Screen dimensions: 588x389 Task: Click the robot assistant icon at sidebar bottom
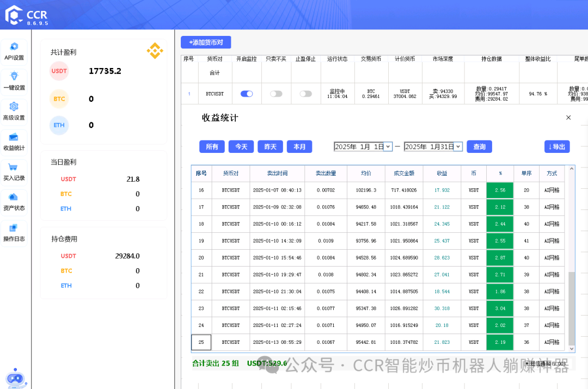tap(15, 379)
